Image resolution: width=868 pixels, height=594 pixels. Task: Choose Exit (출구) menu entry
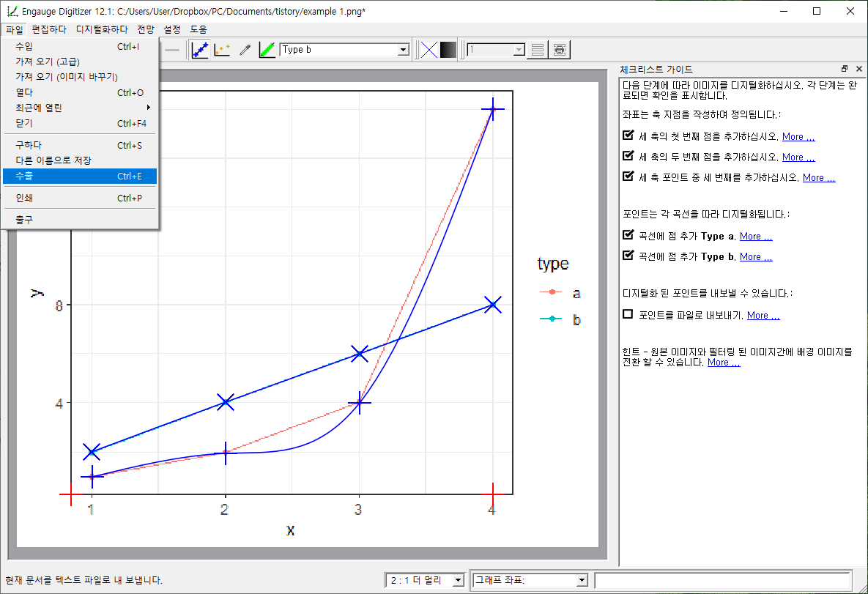coord(80,220)
